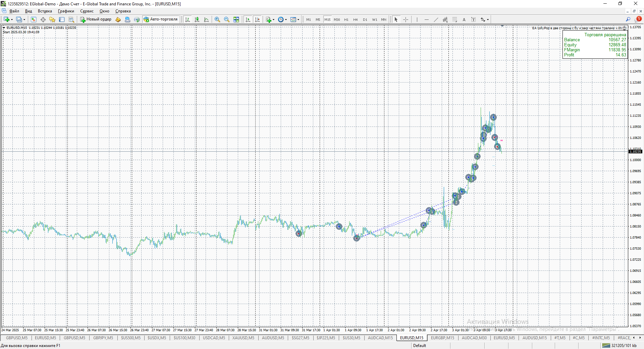Viewport: 644px width, 349px height.
Task: Open the Файл menu
Action: (x=14, y=11)
